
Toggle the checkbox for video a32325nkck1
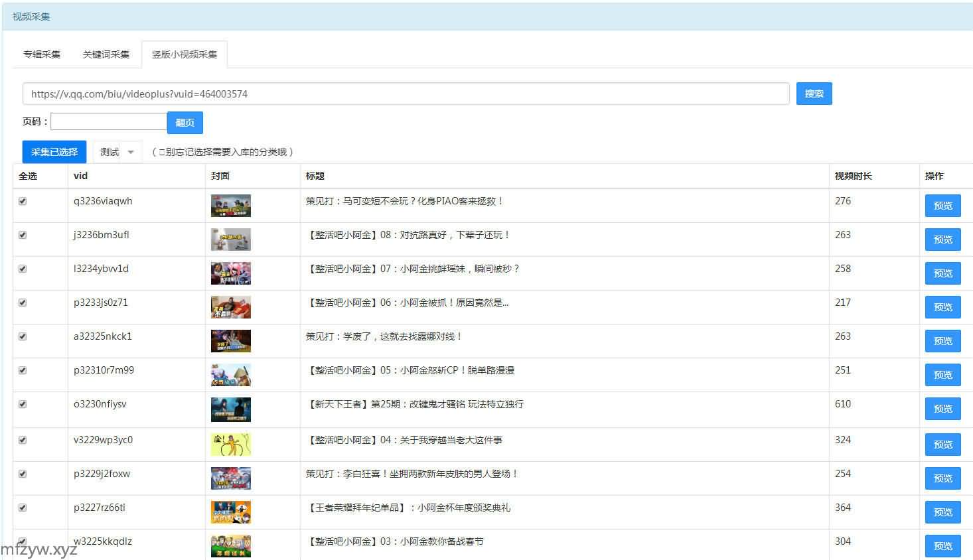pyautogui.click(x=23, y=336)
